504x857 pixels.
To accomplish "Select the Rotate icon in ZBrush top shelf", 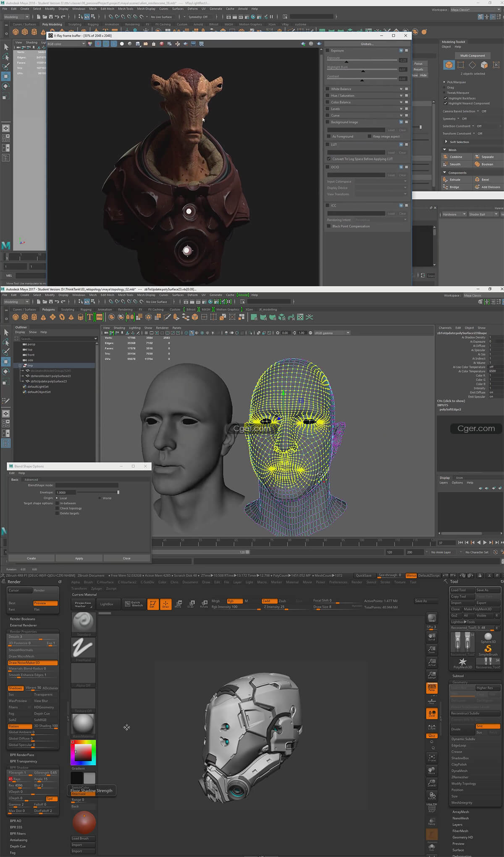I will 204,604.
